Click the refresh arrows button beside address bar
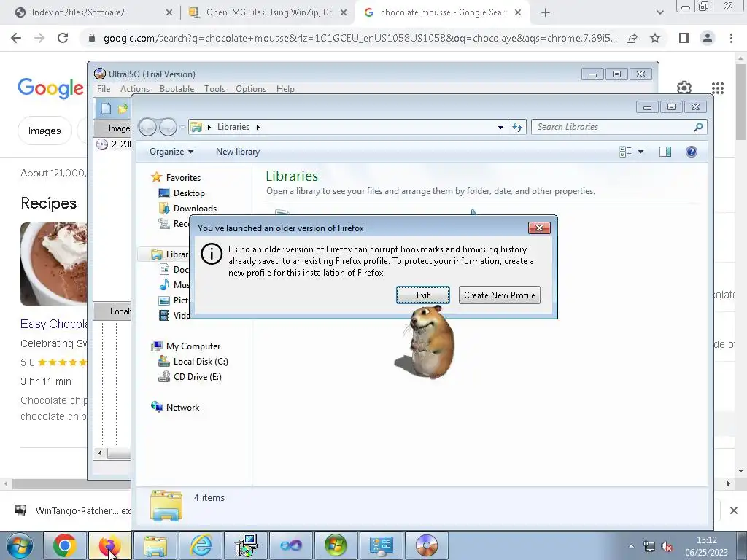The height and width of the screenshot is (560, 747). 517,127
